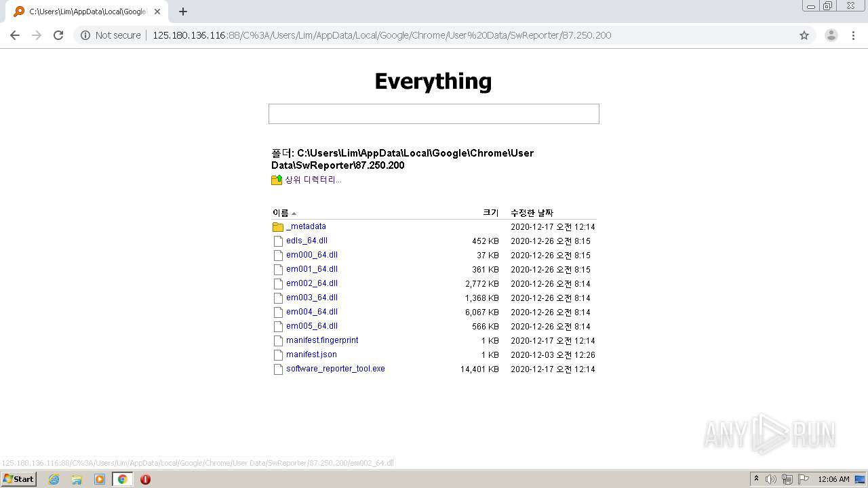868x488 pixels.
Task: Click the Everything search box
Action: 434,114
